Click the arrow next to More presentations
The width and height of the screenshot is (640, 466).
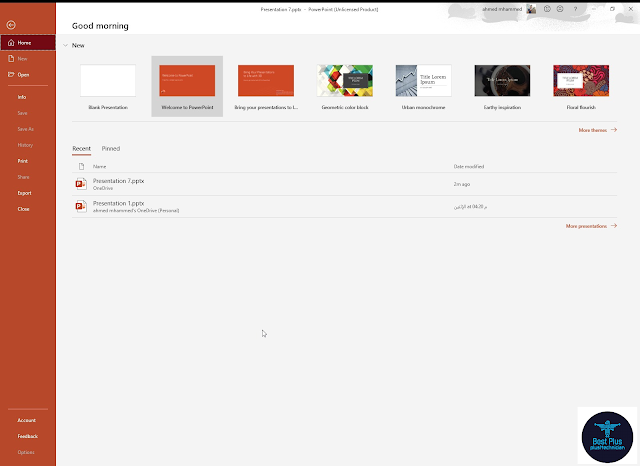tap(614, 226)
